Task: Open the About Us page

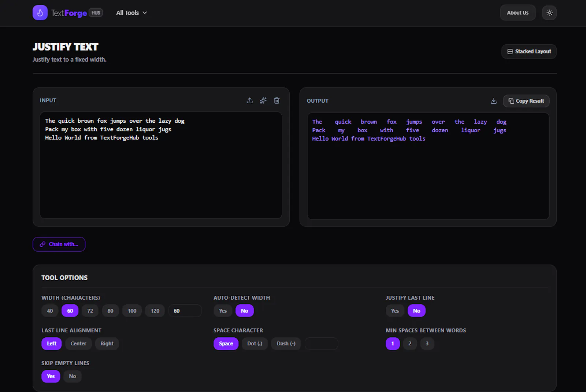Action: (x=518, y=13)
